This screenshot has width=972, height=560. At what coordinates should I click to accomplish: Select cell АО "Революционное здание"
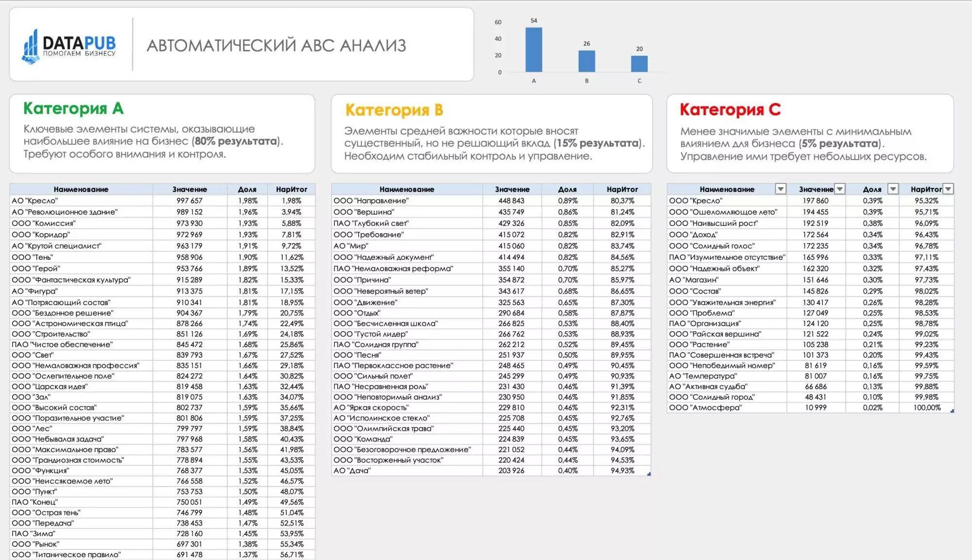pyautogui.click(x=81, y=212)
